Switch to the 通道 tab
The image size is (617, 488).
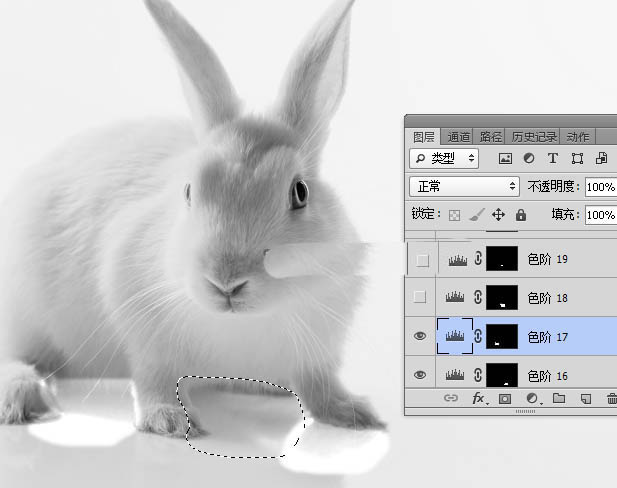pyautogui.click(x=459, y=137)
